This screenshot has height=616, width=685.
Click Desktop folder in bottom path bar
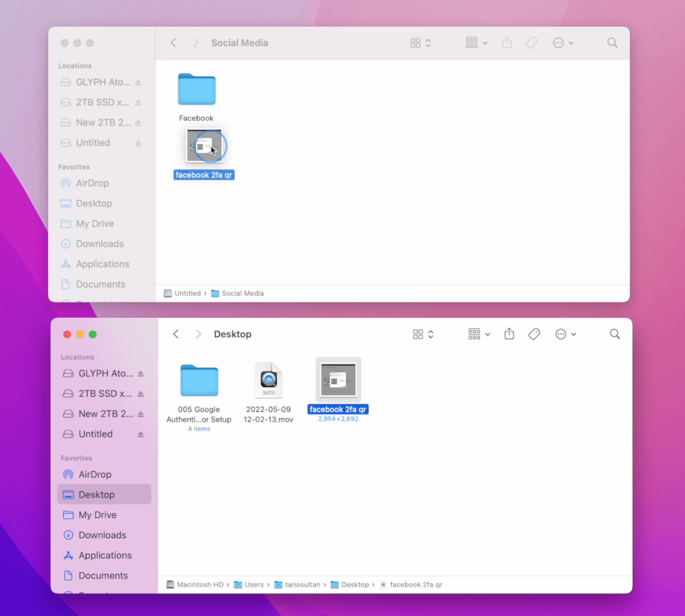pos(350,585)
